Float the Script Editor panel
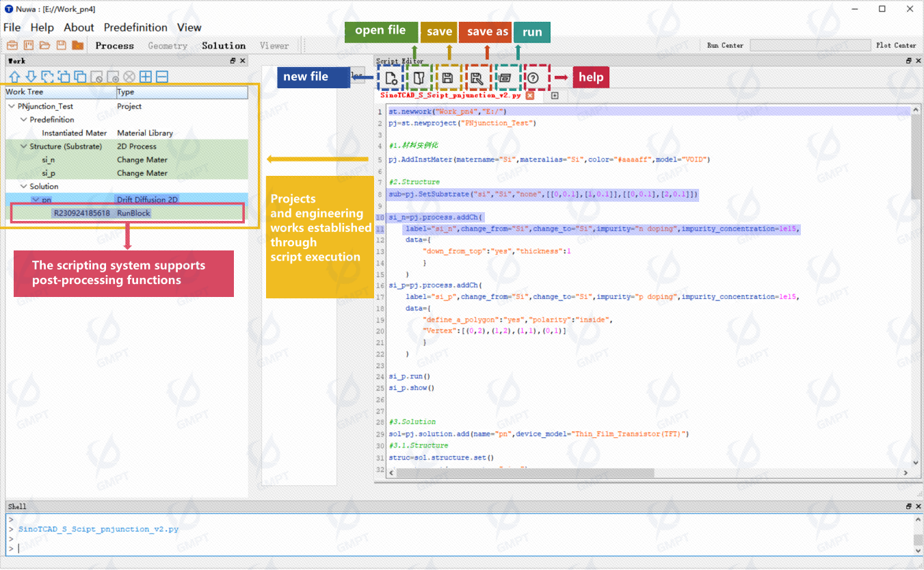 pos(908,61)
